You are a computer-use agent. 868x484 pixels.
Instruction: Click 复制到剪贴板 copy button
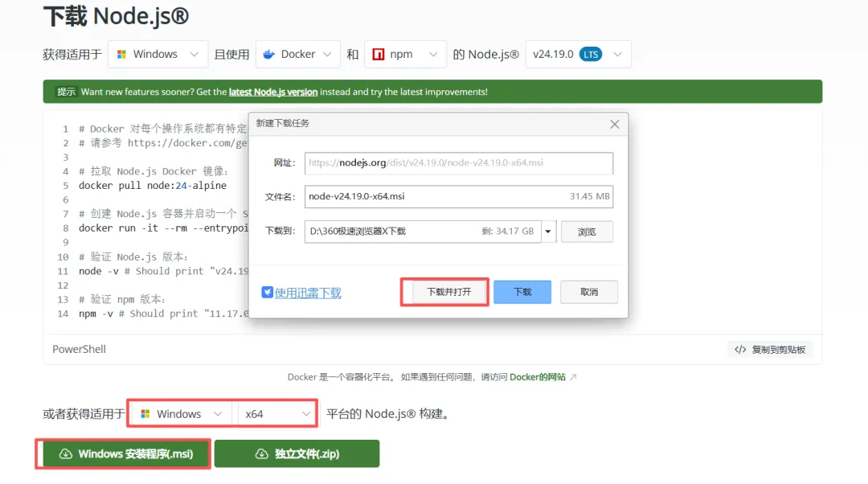[x=770, y=350]
